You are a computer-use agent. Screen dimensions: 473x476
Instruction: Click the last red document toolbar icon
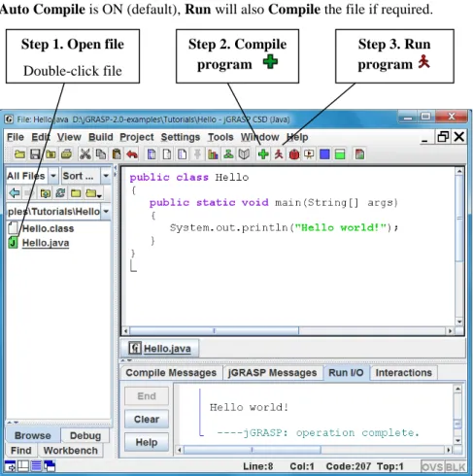[359, 154]
